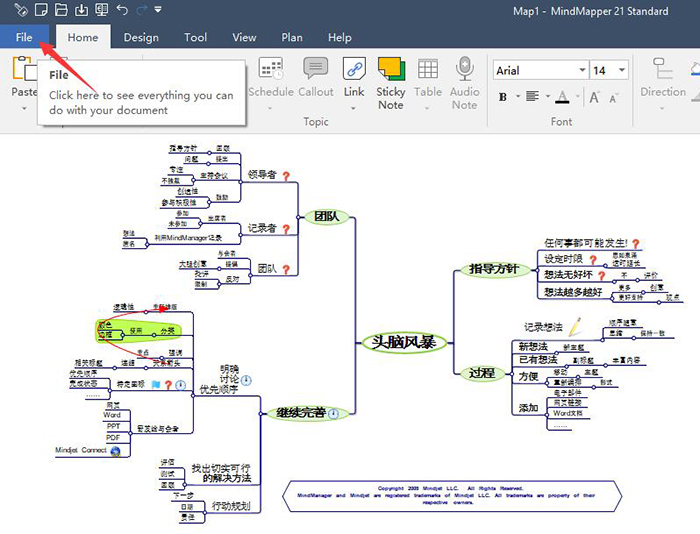This screenshot has height=534, width=700.
Task: Select the 想法越多越好 subtopic
Action: [x=573, y=292]
